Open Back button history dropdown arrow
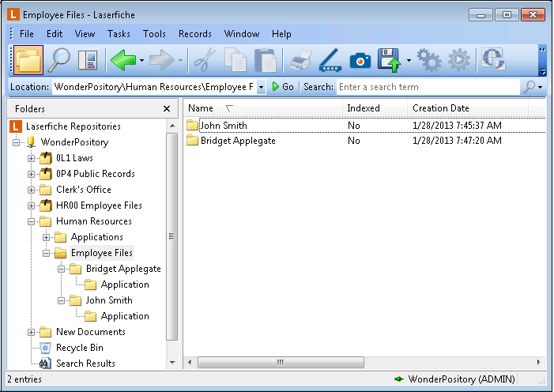The height and width of the screenshot is (392, 554). [x=141, y=60]
